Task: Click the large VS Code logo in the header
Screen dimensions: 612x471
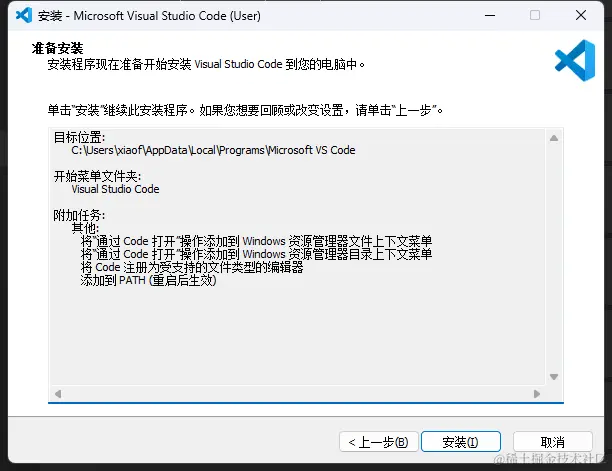Action: coord(575,60)
